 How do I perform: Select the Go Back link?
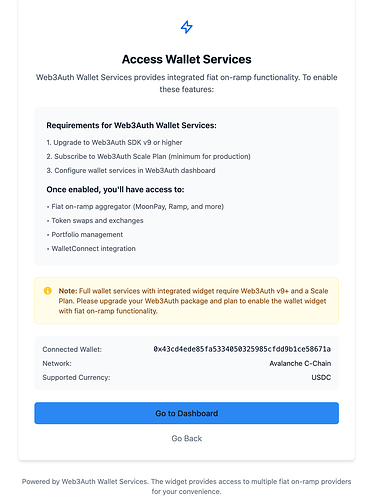point(186,438)
